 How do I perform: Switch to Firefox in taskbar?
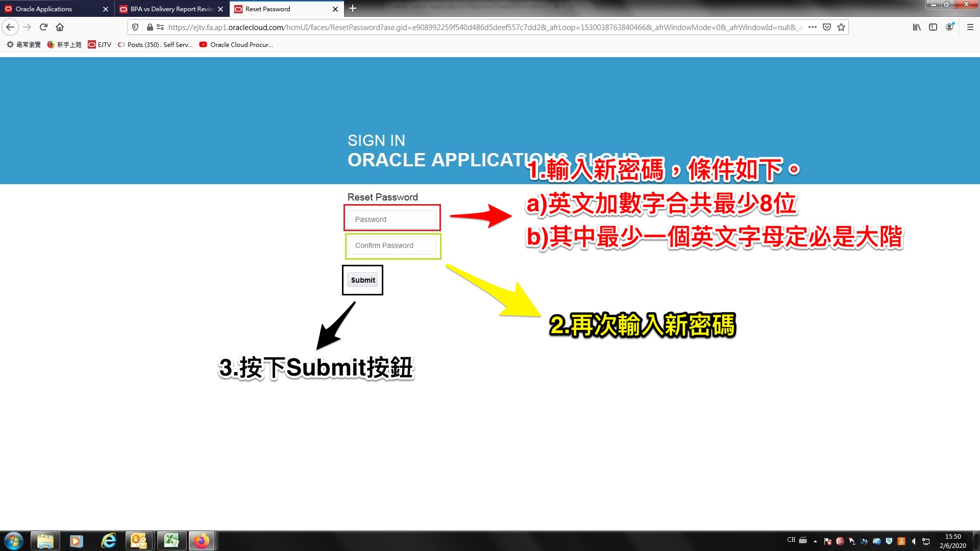pos(202,541)
